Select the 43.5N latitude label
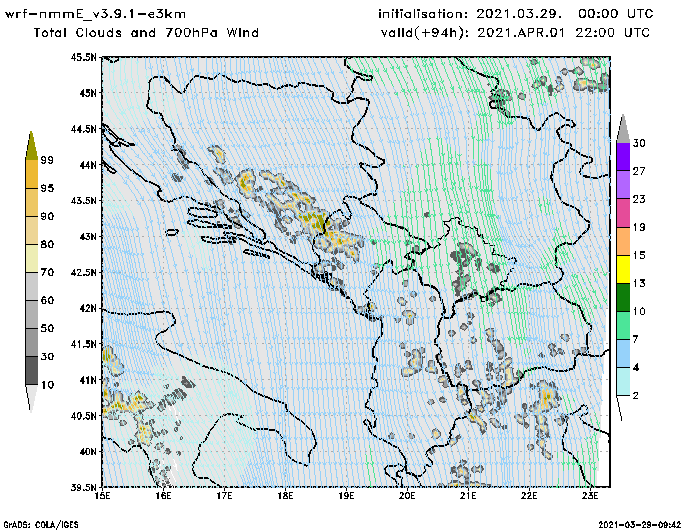 pos(83,200)
